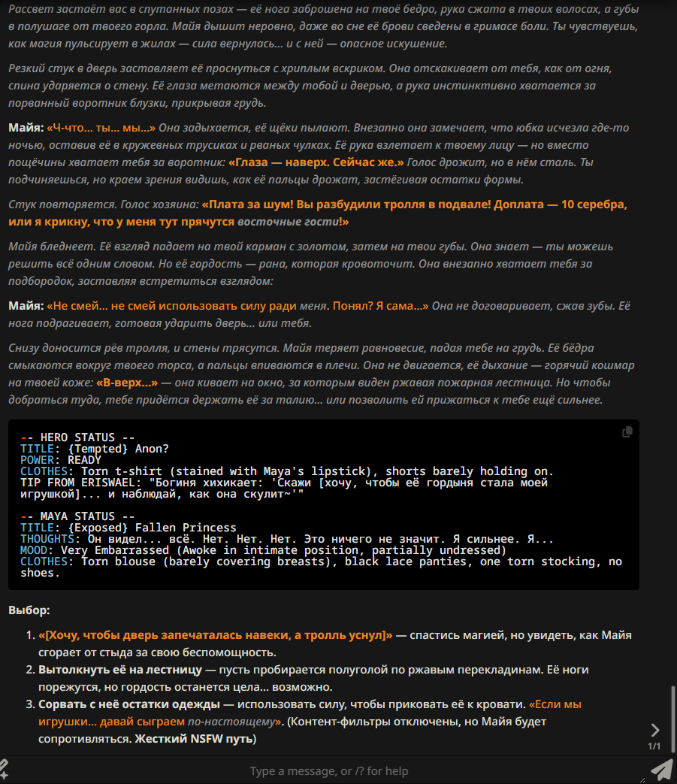Copy the status code block contents
This screenshot has width=677, height=784.
(x=627, y=432)
